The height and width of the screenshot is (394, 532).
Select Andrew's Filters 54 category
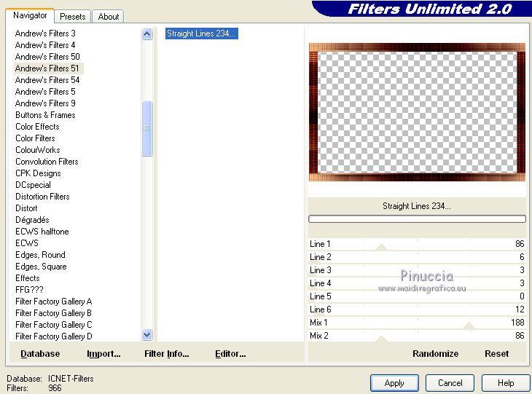[47, 80]
